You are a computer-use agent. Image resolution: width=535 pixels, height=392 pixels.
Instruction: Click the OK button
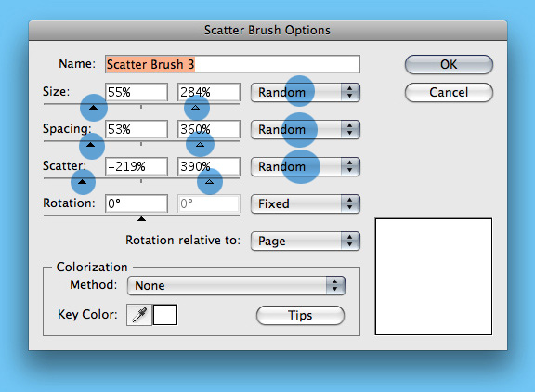[x=449, y=64]
